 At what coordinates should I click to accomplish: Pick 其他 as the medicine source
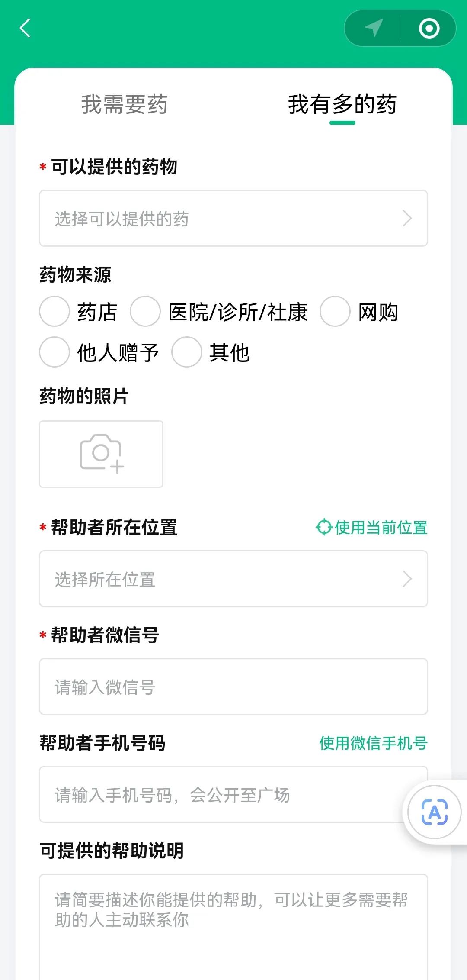(x=187, y=352)
